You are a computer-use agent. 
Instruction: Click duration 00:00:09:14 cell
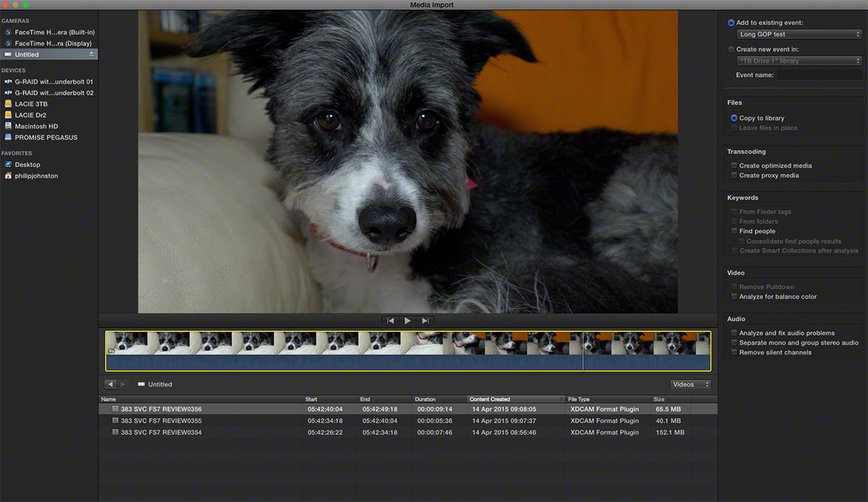click(435, 409)
